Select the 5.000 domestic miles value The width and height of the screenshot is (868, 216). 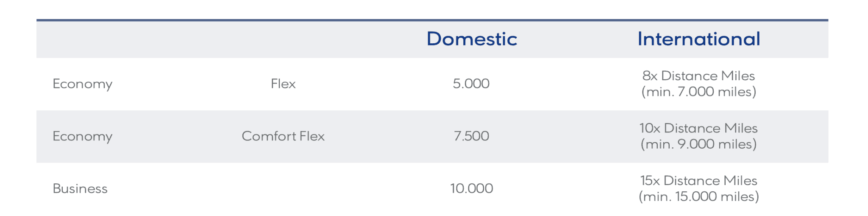(471, 84)
